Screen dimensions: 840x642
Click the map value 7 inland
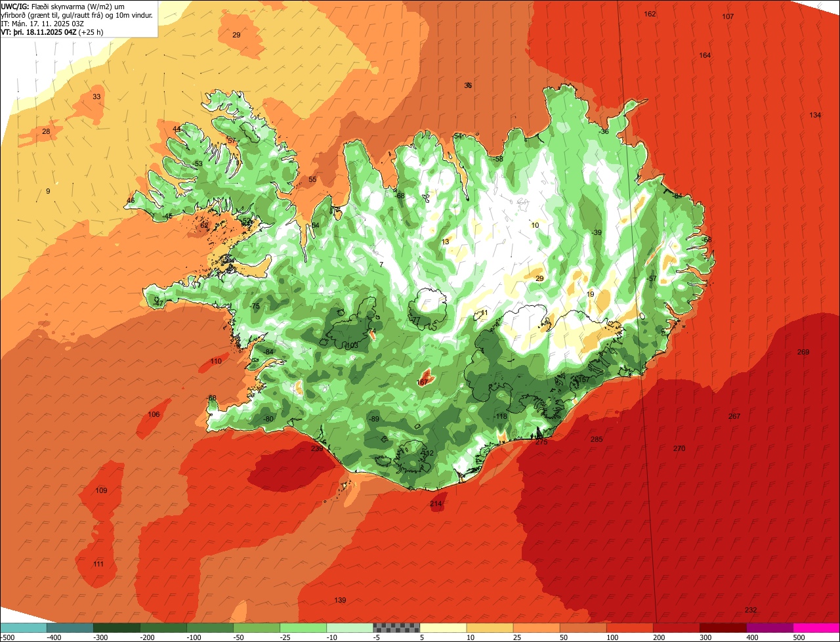tap(381, 265)
